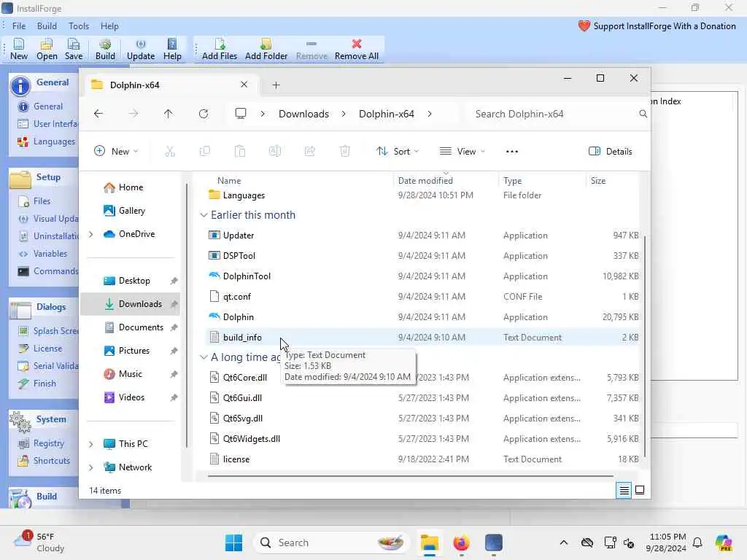Click Add Files in InstallForge toolbar
Screen dimensions: 747x560
[x=219, y=50]
